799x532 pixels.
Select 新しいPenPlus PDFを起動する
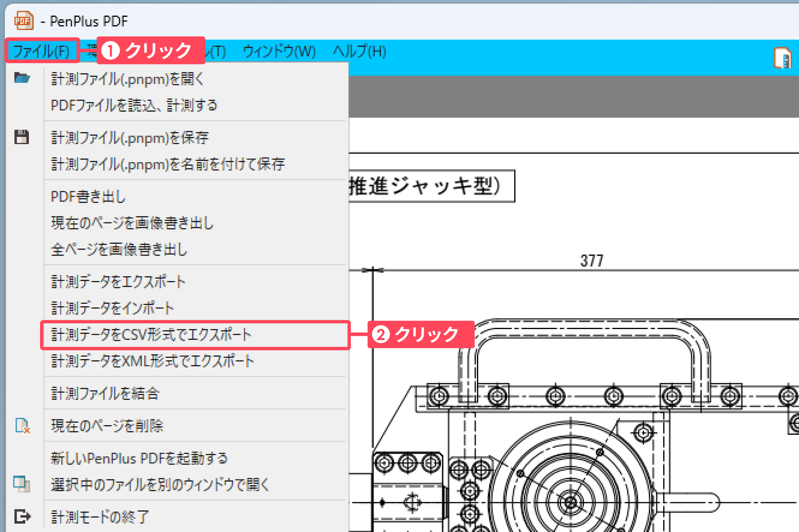(139, 458)
